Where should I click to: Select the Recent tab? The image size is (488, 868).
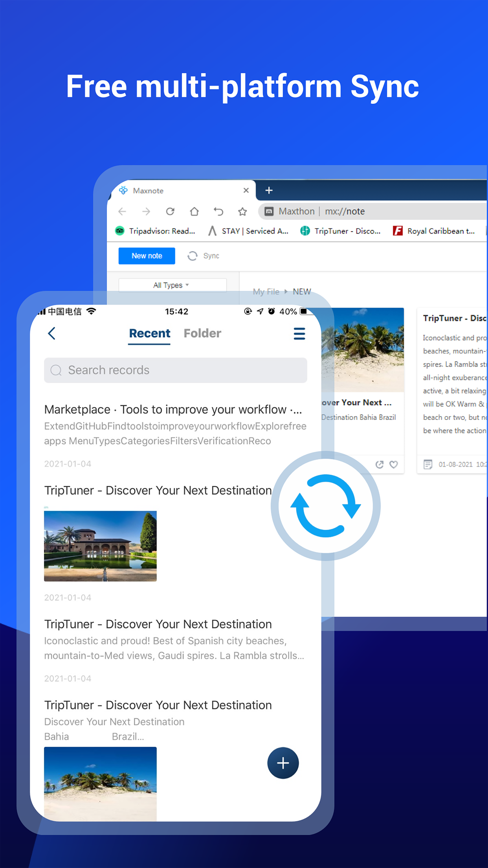pos(149,333)
